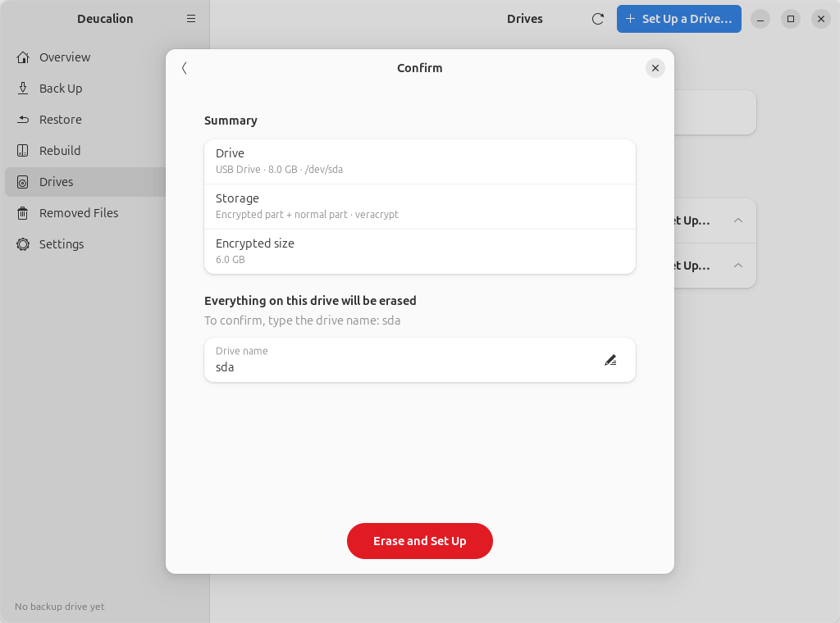The height and width of the screenshot is (623, 840).
Task: Refresh the drives list
Action: (x=598, y=19)
